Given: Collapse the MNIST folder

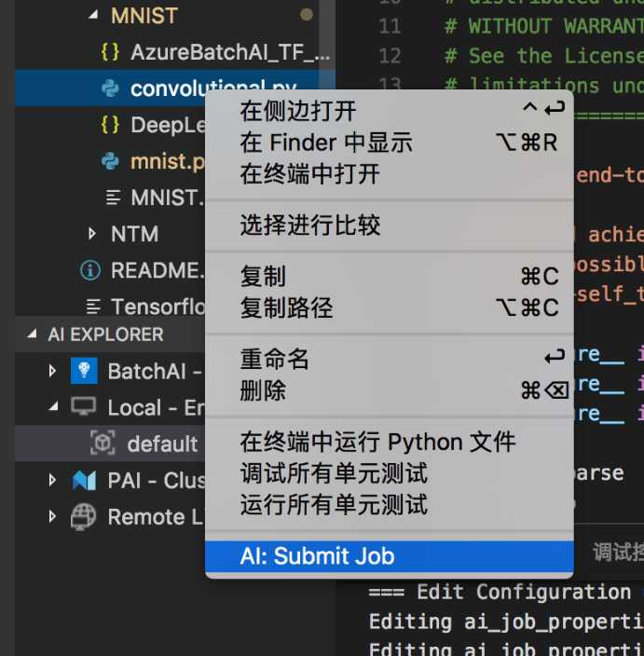Looking at the screenshot, I should coord(93,16).
